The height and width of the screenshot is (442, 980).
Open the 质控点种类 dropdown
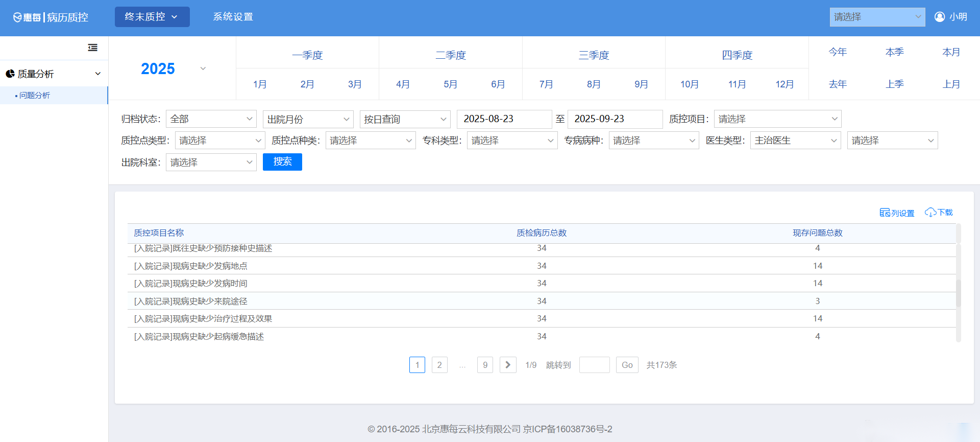(371, 141)
